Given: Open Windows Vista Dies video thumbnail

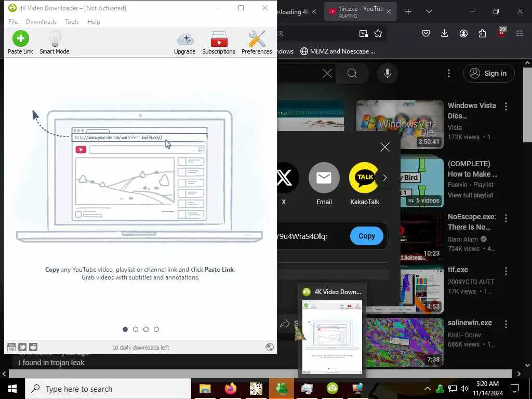Looking at the screenshot, I should coord(400,125).
